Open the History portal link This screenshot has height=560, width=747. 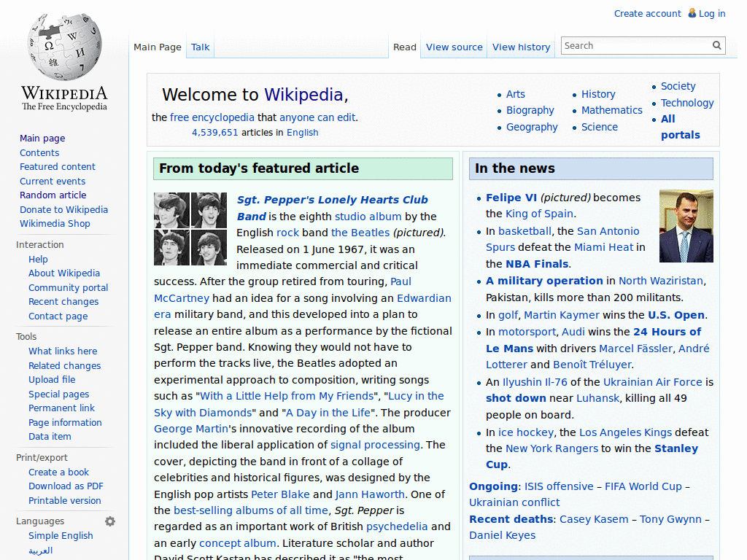tap(598, 94)
